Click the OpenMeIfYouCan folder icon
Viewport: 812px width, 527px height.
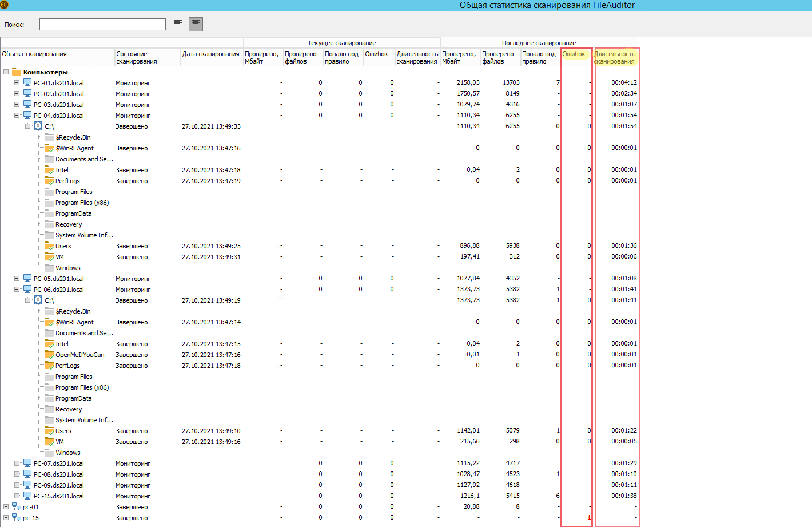click(49, 355)
